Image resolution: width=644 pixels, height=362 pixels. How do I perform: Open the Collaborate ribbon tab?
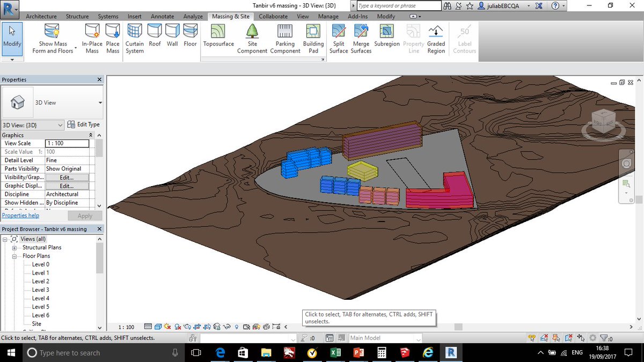point(273,17)
